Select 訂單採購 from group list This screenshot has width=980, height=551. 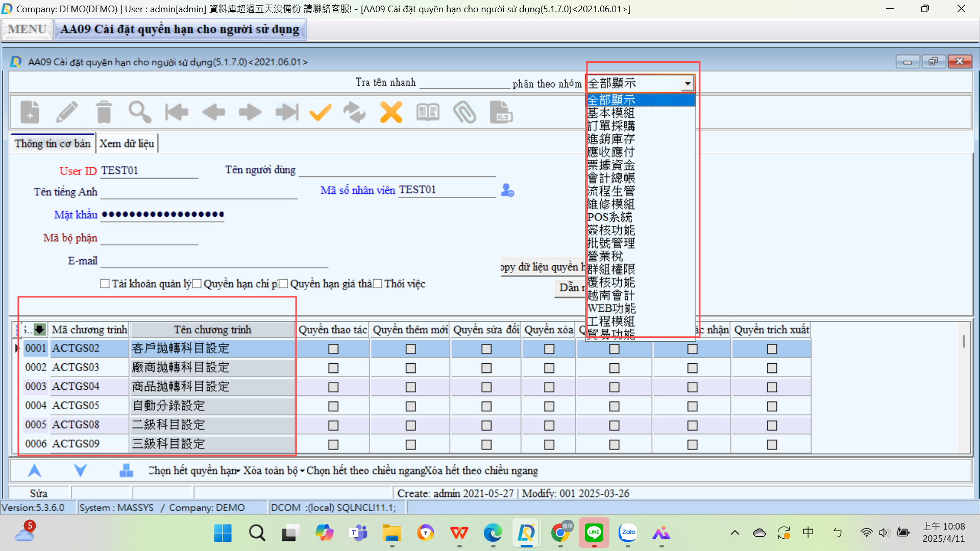coord(641,126)
